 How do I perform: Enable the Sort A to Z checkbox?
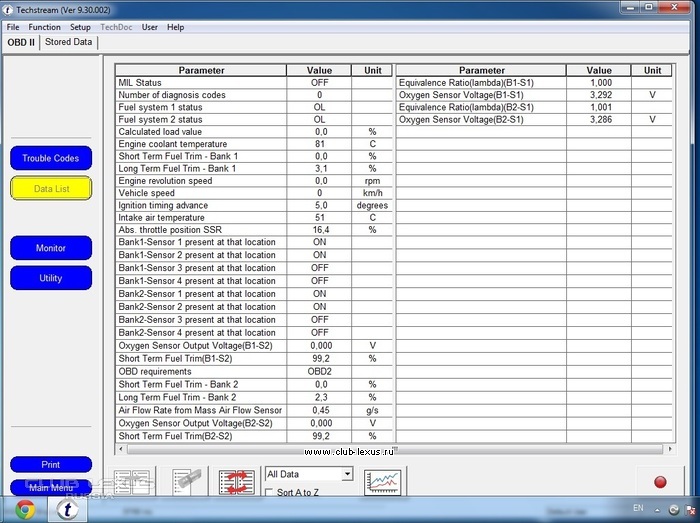(x=270, y=492)
